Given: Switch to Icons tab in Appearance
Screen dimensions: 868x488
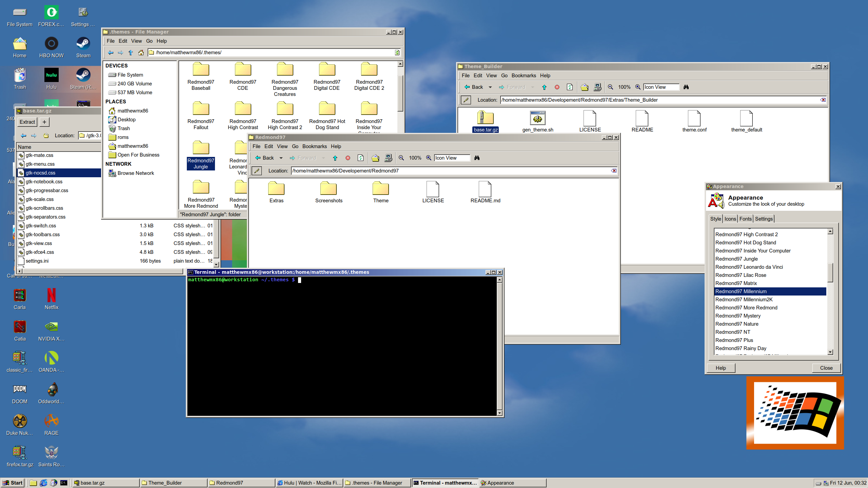Looking at the screenshot, I should [730, 219].
